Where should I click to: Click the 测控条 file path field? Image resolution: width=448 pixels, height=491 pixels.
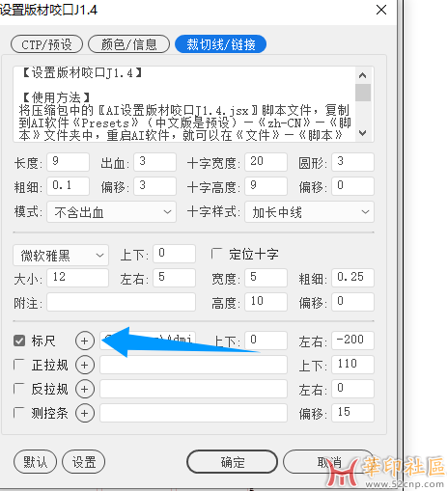pos(193,413)
